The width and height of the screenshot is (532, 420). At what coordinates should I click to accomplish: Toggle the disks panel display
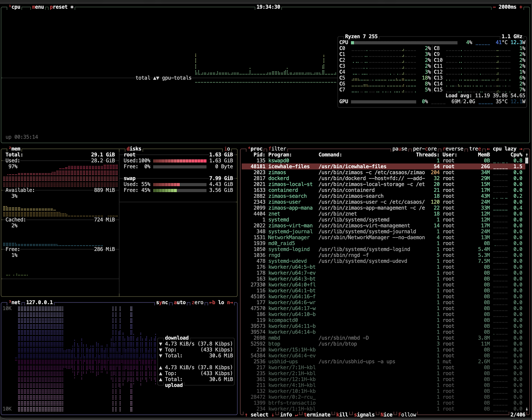point(134,149)
